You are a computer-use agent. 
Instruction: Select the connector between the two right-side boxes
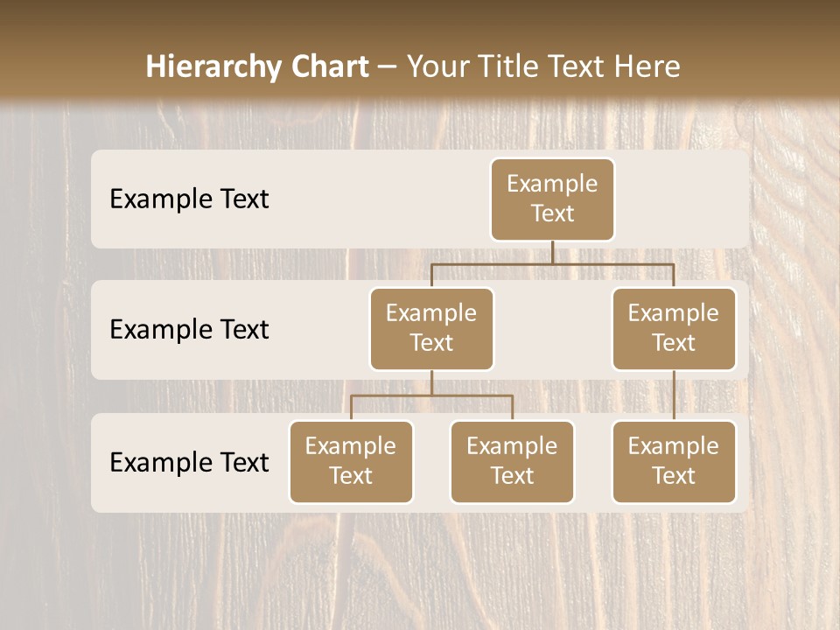pyautogui.click(x=674, y=395)
